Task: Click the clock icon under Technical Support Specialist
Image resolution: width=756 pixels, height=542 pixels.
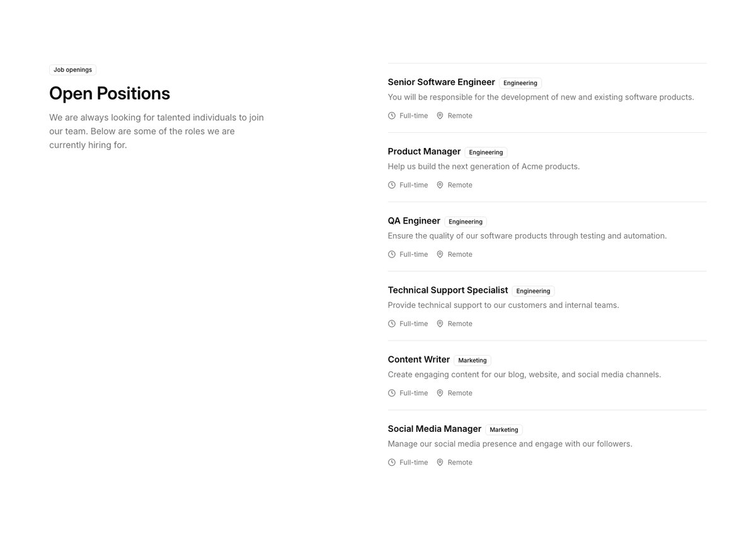Action: click(x=392, y=324)
